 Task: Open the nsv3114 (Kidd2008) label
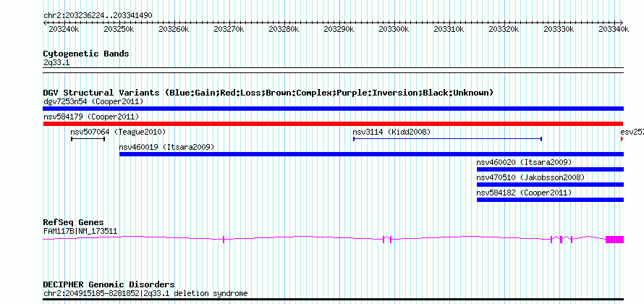pos(391,132)
